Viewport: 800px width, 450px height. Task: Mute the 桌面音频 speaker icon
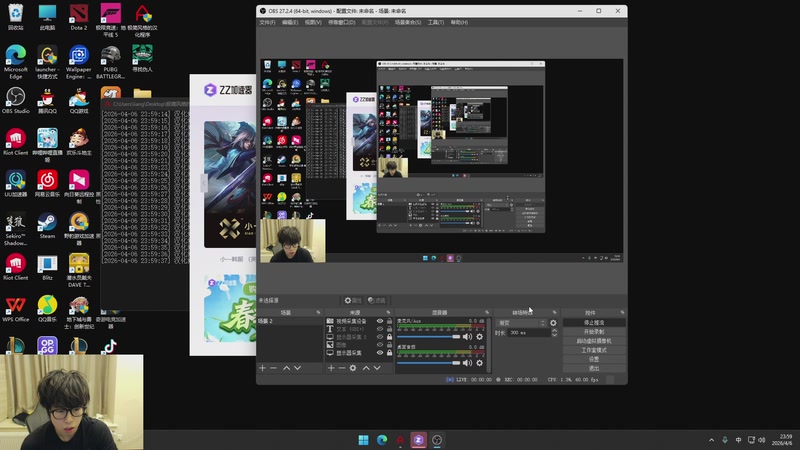tap(467, 363)
